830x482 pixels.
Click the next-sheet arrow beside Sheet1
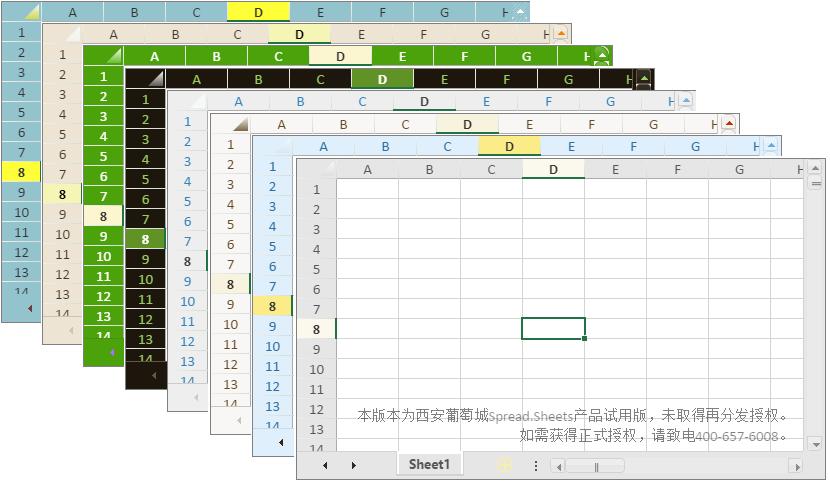[354, 466]
